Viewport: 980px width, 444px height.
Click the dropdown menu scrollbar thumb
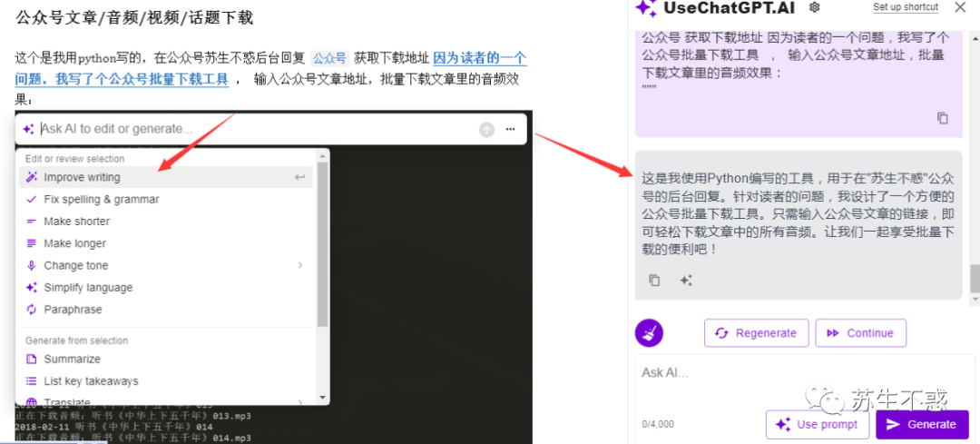click(322, 244)
